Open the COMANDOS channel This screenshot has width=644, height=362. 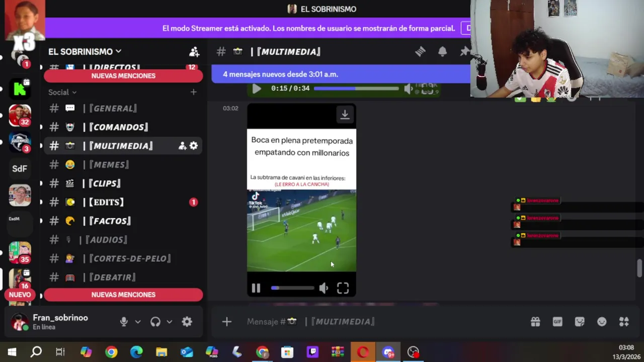pos(123,127)
